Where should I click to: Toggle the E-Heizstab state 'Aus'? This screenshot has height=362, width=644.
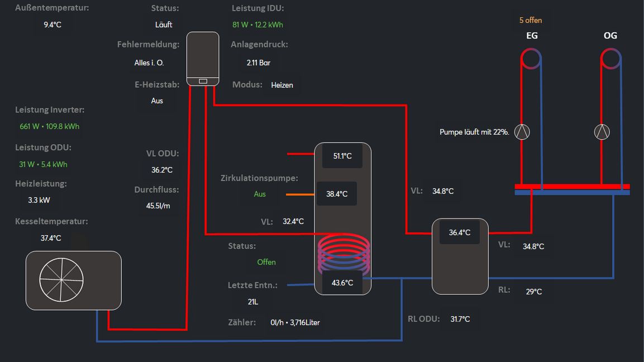tap(157, 101)
